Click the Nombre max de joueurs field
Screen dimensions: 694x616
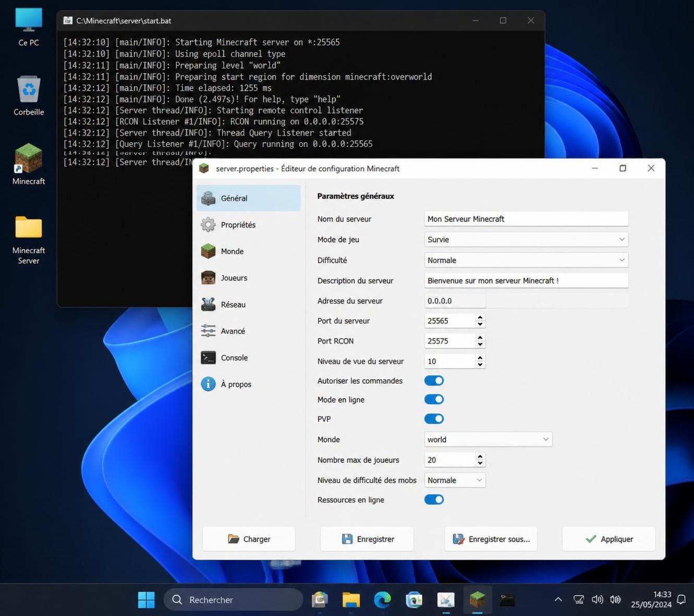click(450, 460)
